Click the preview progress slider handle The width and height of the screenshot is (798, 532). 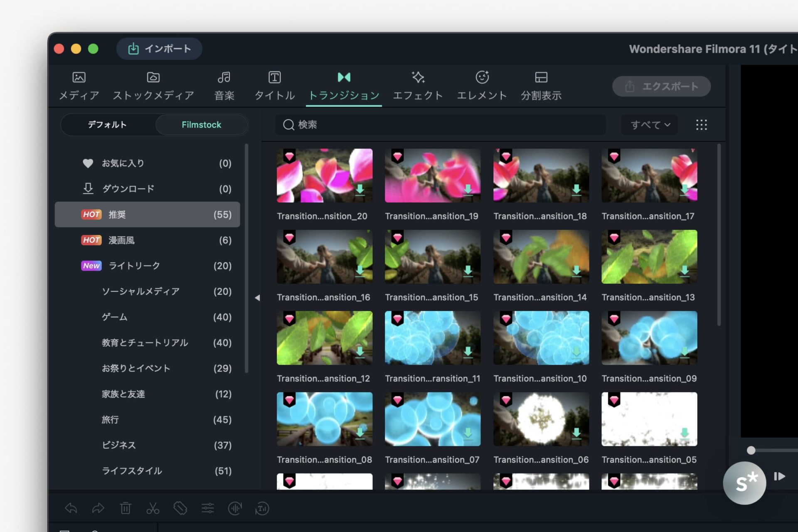(x=751, y=450)
